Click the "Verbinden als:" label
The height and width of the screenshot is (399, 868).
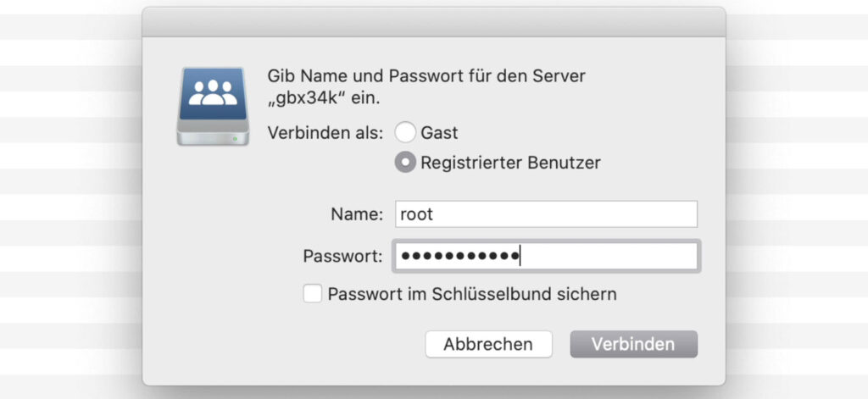pyautogui.click(x=325, y=133)
